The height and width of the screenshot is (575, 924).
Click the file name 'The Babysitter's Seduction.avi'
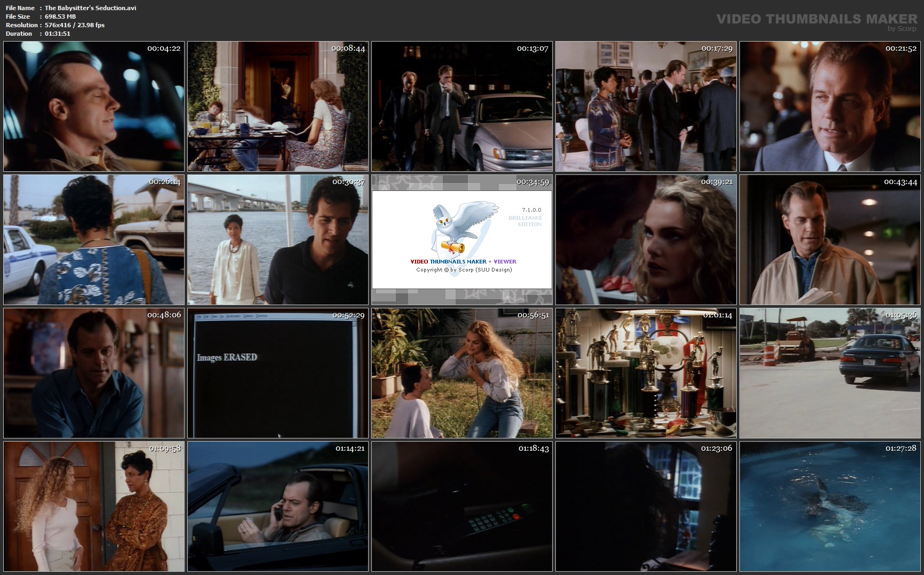pyautogui.click(x=90, y=8)
